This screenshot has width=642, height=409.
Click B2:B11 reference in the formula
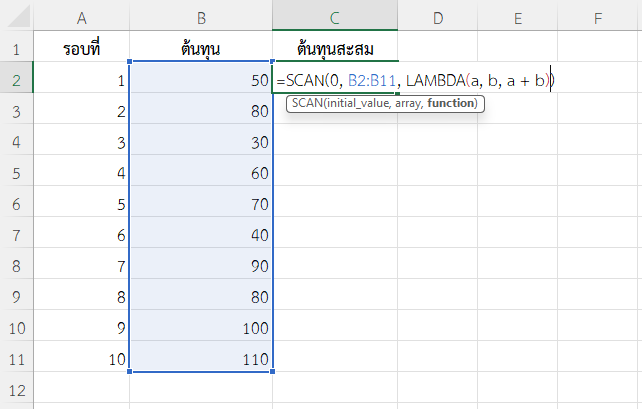point(372,80)
